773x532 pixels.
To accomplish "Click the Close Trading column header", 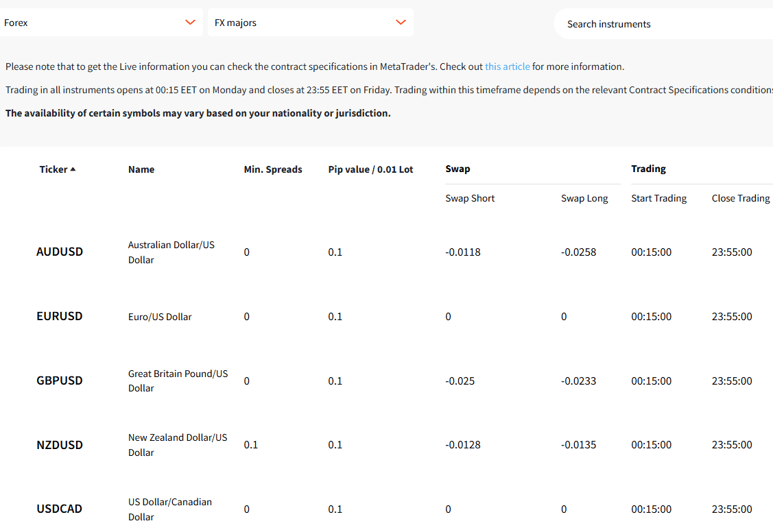I will point(741,198).
